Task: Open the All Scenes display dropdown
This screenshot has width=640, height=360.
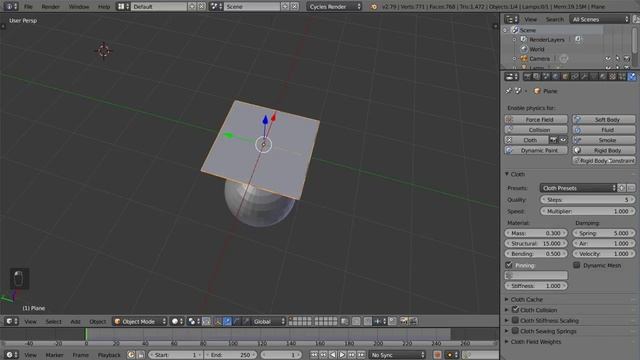Action: [600, 19]
